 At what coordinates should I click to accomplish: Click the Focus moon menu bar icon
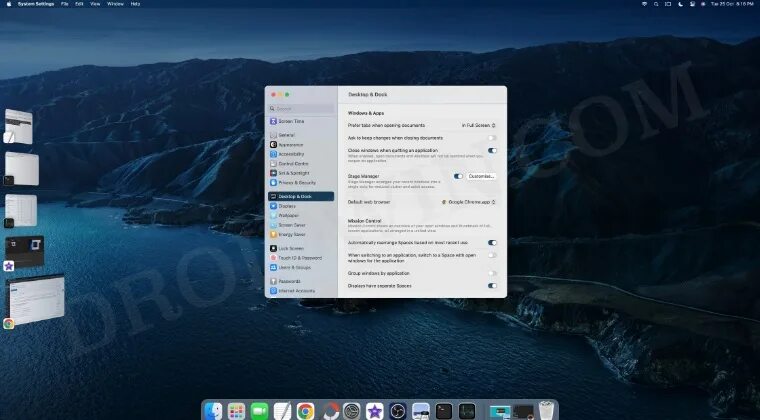pyautogui.click(x=680, y=4)
